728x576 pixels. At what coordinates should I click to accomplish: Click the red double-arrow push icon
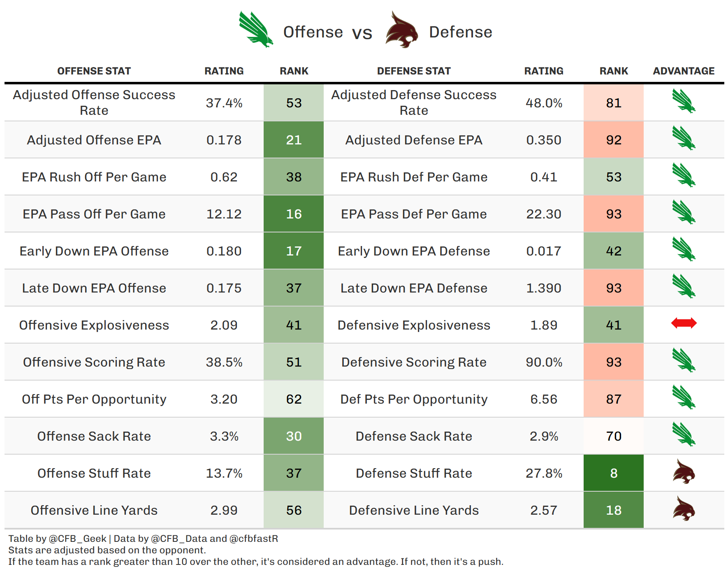[x=684, y=323]
